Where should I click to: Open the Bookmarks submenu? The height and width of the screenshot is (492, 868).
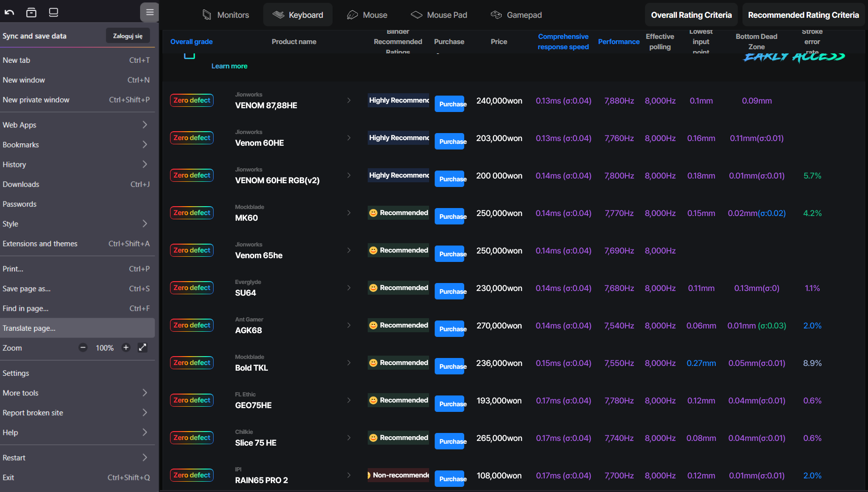click(77, 144)
